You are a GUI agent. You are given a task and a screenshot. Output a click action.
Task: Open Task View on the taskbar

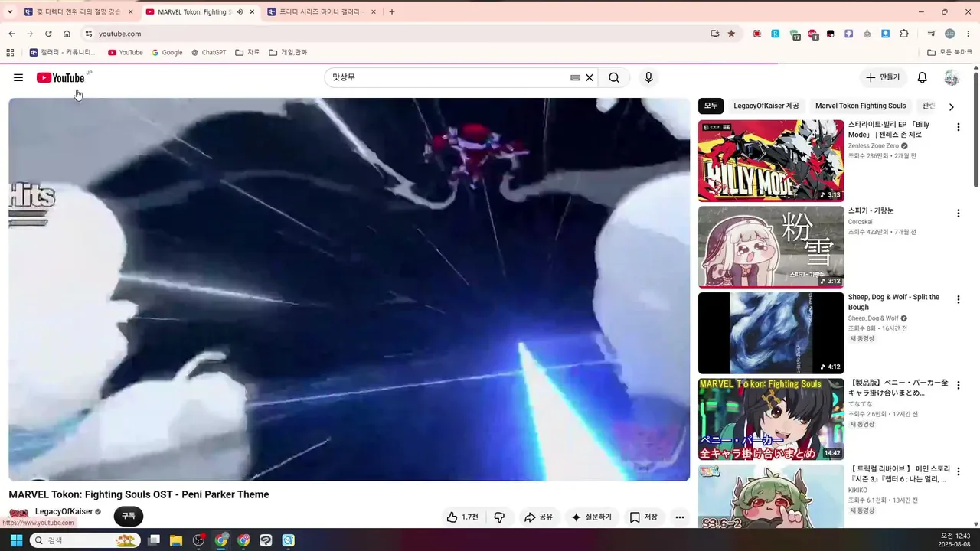154,540
